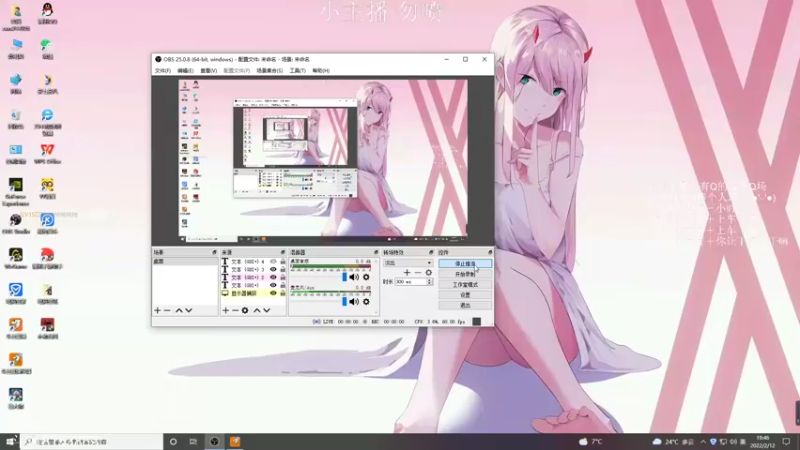800x450 pixels.
Task: Undock the Scenes panel via its title icon
Action: (x=214, y=253)
